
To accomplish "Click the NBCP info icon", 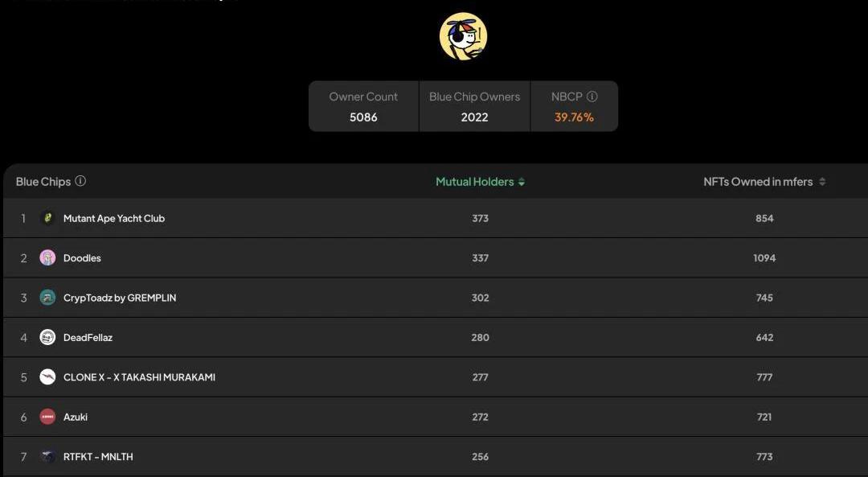I will click(x=592, y=97).
